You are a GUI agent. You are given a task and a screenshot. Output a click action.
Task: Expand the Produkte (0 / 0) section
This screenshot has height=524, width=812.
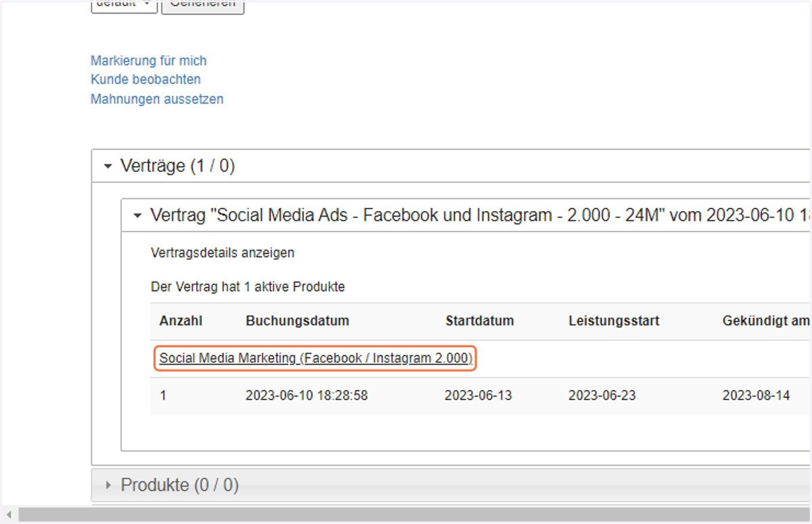(451, 485)
